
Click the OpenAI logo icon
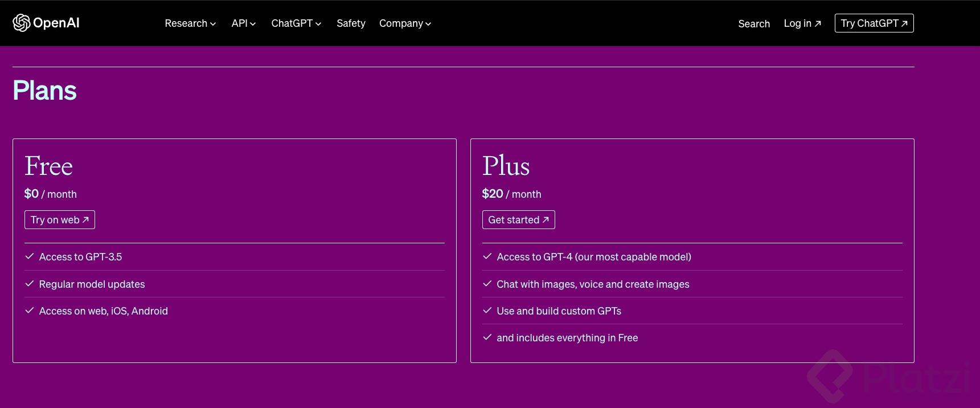pyautogui.click(x=22, y=23)
